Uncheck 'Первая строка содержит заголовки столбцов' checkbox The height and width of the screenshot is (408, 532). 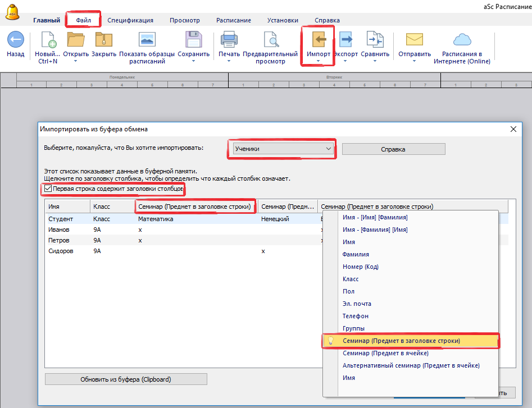pos(48,189)
